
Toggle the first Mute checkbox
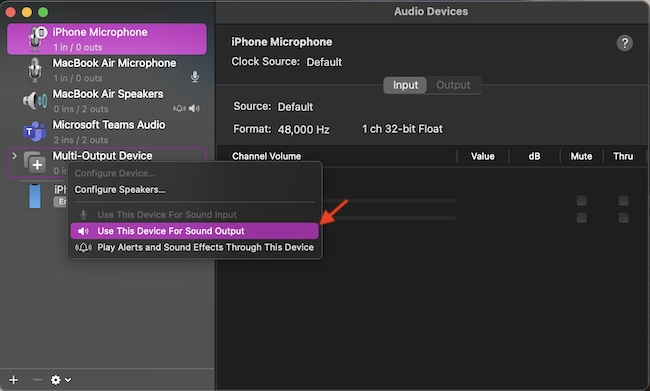click(x=582, y=201)
